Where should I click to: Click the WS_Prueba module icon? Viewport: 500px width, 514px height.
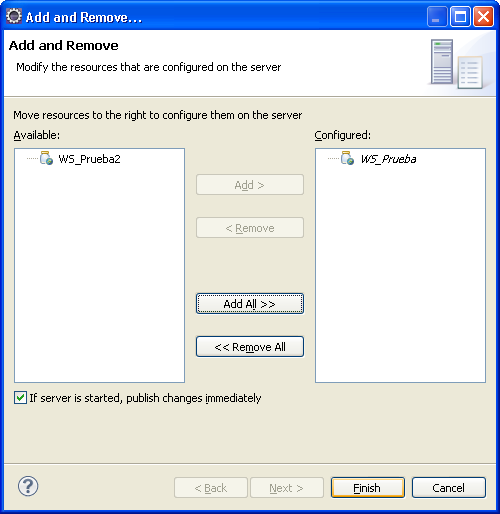(x=348, y=158)
